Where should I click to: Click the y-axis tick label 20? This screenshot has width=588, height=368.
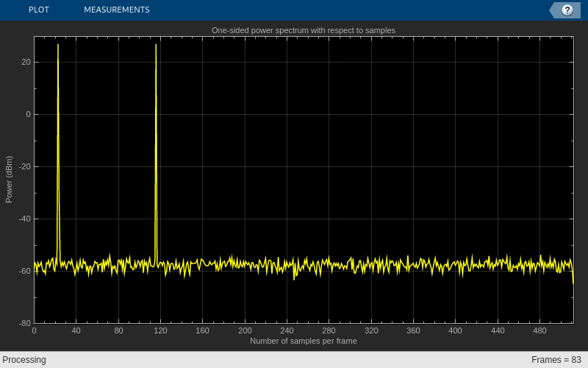click(x=26, y=62)
